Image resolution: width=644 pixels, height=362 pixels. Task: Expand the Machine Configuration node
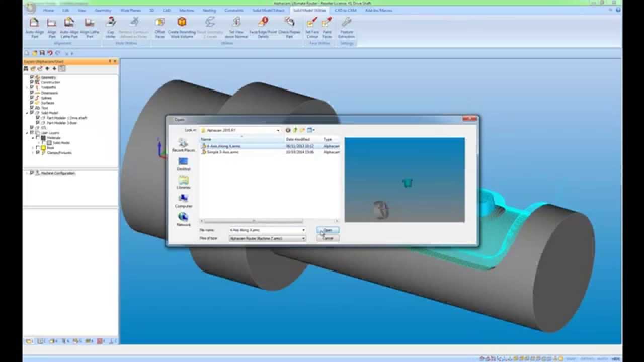pos(27,173)
